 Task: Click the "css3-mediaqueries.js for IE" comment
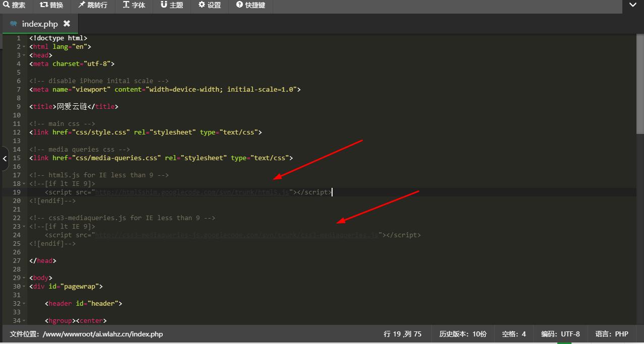pyautogui.click(x=122, y=218)
